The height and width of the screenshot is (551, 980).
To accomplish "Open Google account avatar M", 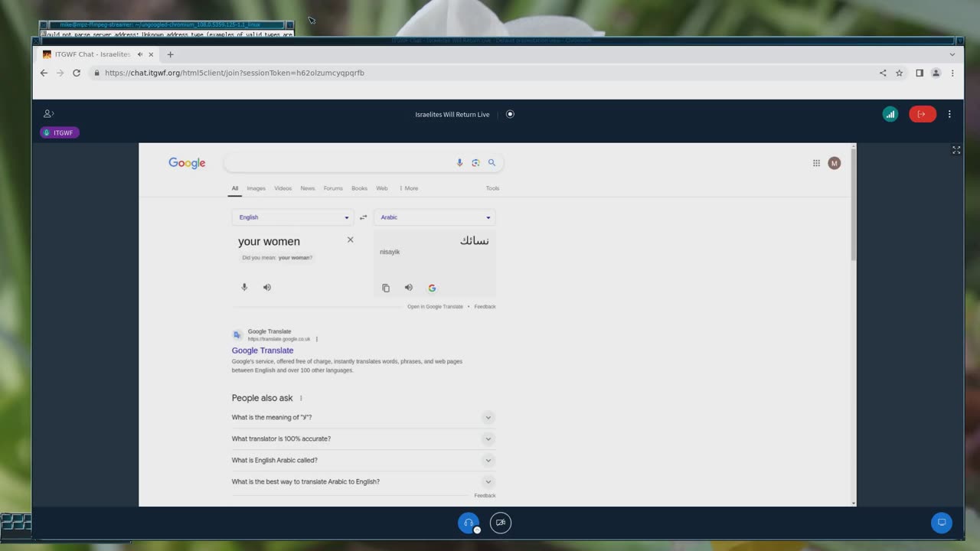I will click(x=835, y=163).
